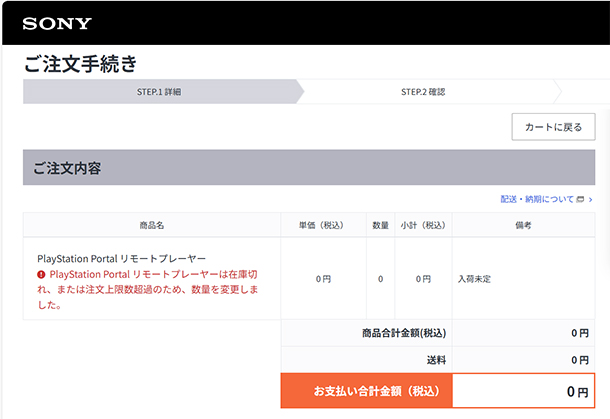Click the 送料 label
610x419 pixels.
click(436, 360)
